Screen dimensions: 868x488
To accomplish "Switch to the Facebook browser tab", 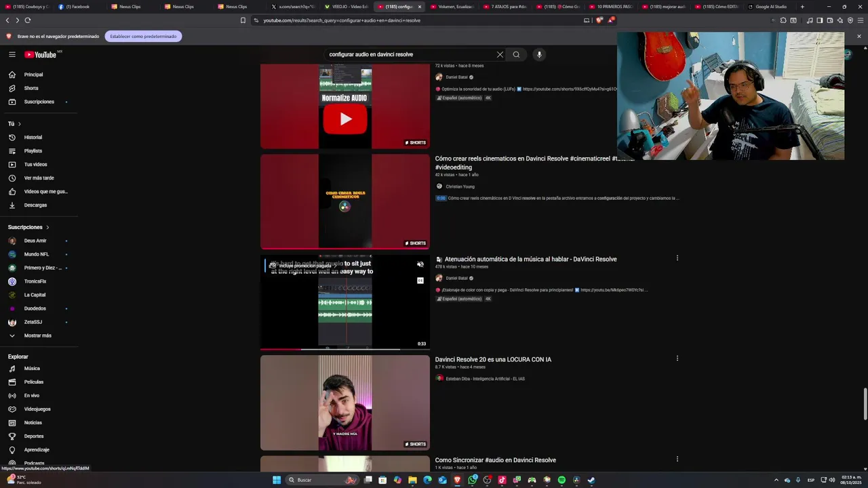I will 77,7.
